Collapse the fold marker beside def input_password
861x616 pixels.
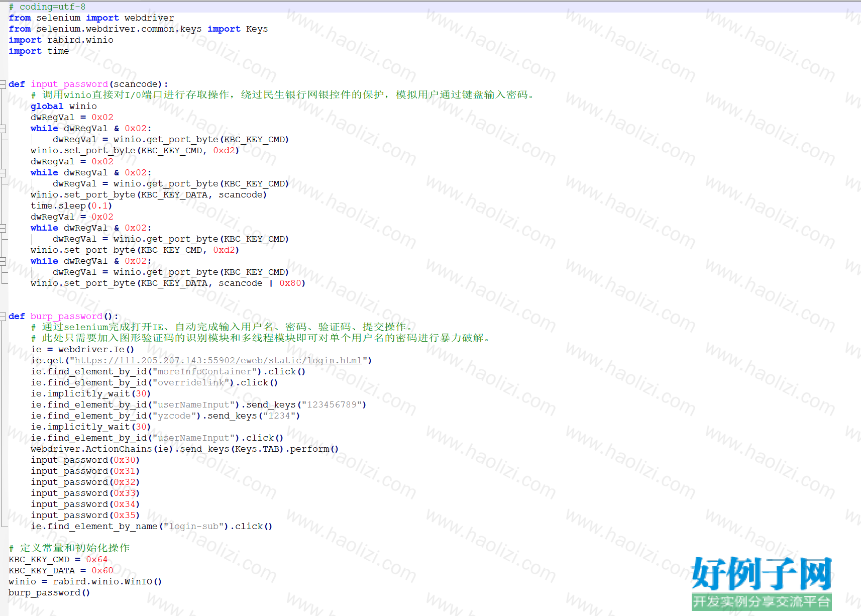click(x=3, y=84)
